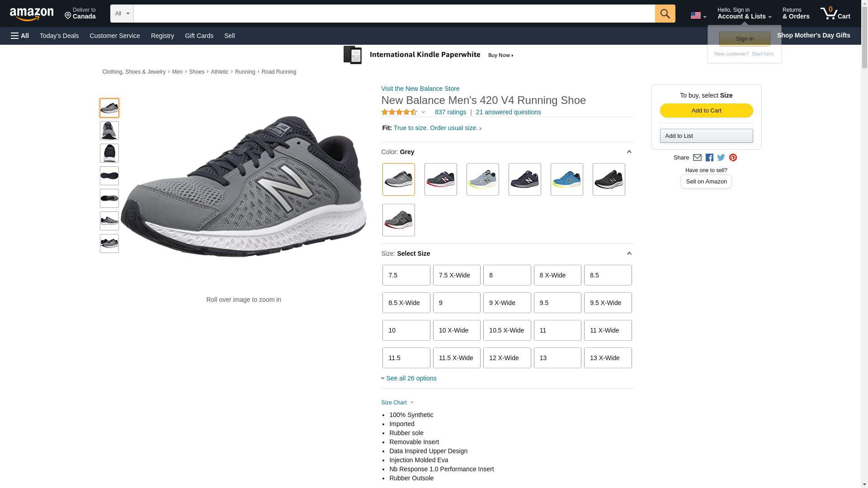
Task: Open the shopping cart icon
Action: [x=835, y=14]
